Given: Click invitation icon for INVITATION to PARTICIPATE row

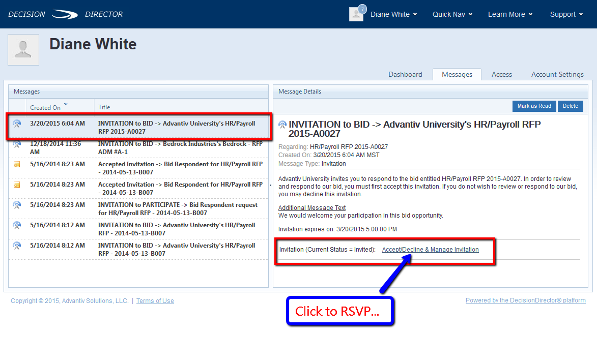Looking at the screenshot, I should pos(17,205).
